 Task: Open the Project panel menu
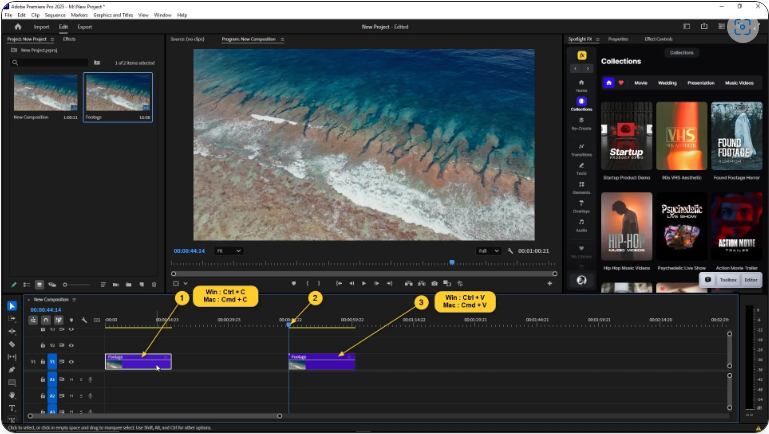pyautogui.click(x=52, y=39)
